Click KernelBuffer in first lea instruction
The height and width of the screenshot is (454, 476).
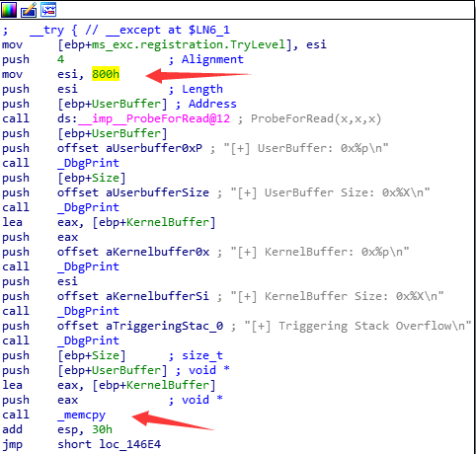click(168, 222)
